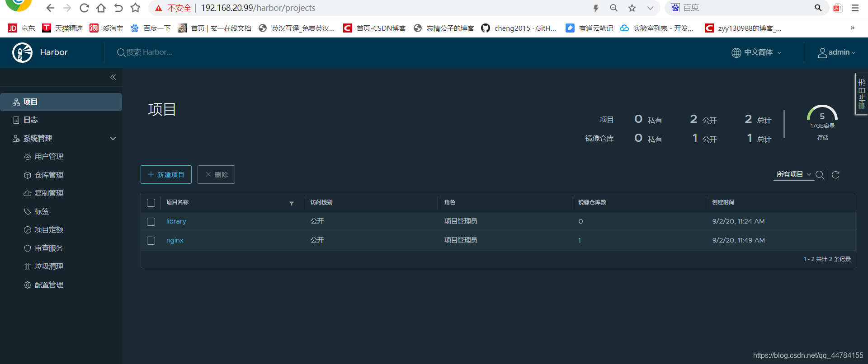The width and height of the screenshot is (868, 364).
Task: Open the PDF extension icon
Action: pyautogui.click(x=838, y=8)
